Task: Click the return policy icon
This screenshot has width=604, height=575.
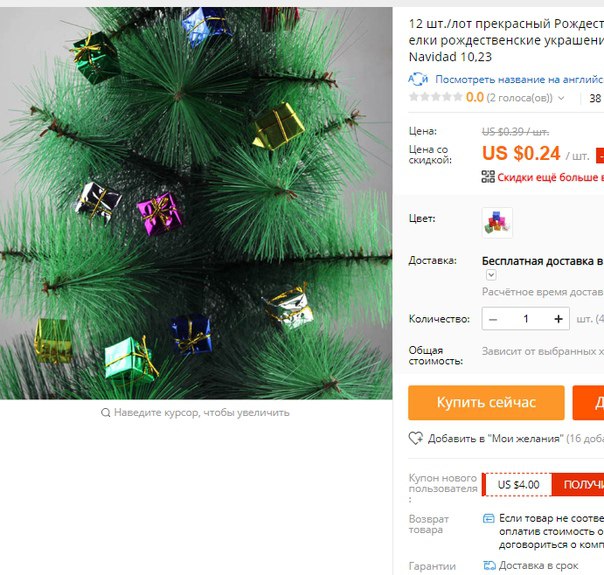Action: click(x=488, y=518)
